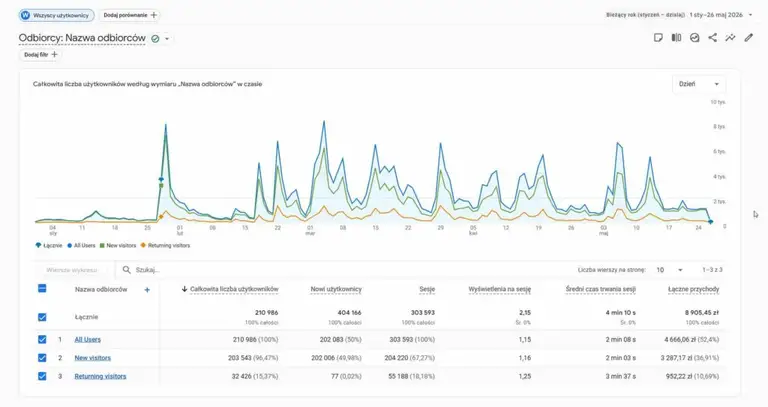Open the All Users audience link
The height and width of the screenshot is (407, 768).
[x=88, y=339]
